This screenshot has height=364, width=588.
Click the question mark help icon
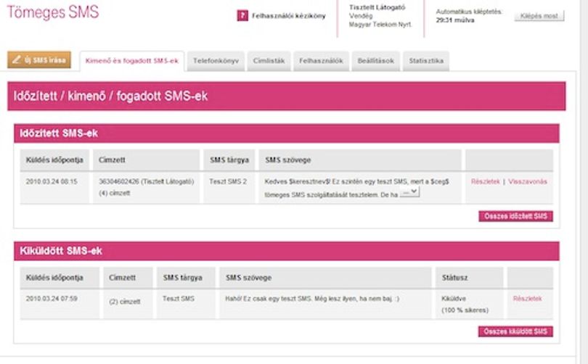[x=242, y=16]
